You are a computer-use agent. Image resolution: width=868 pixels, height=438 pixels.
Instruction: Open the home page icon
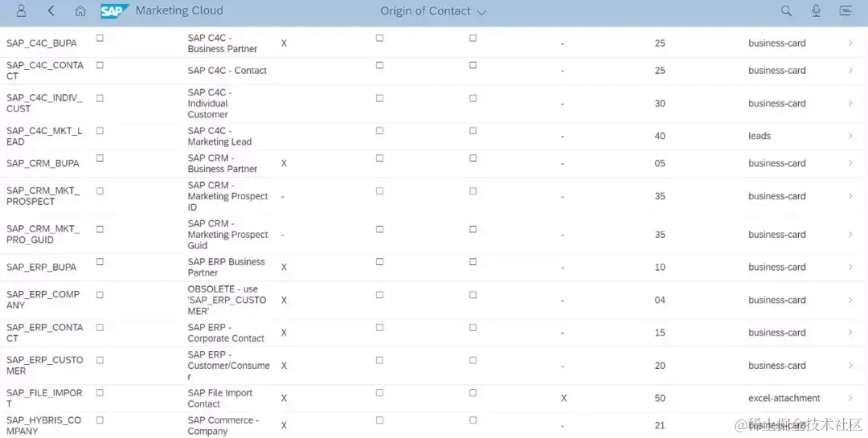tap(80, 10)
